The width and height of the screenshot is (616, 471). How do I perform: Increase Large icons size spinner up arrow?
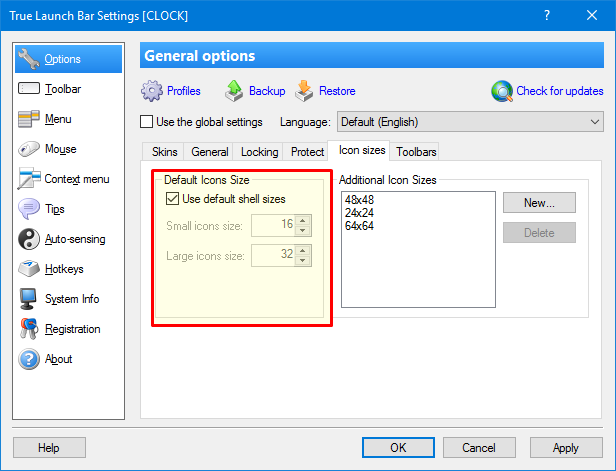coord(302,250)
